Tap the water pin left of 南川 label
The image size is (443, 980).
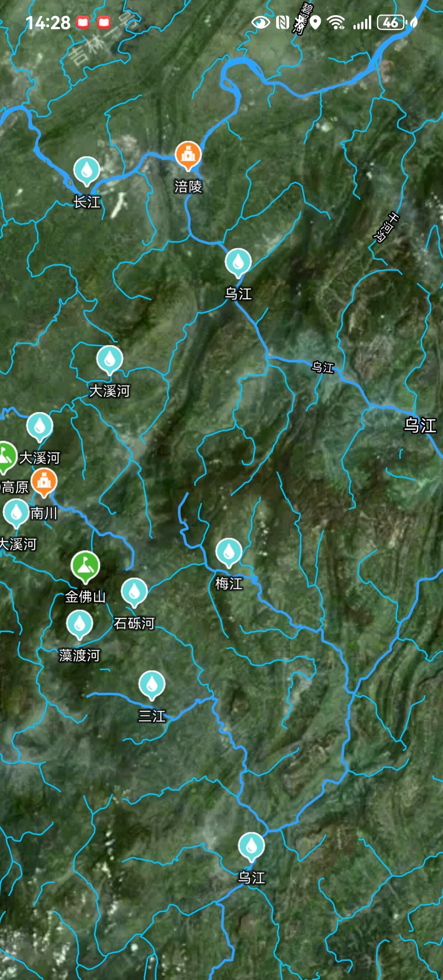(x=16, y=513)
